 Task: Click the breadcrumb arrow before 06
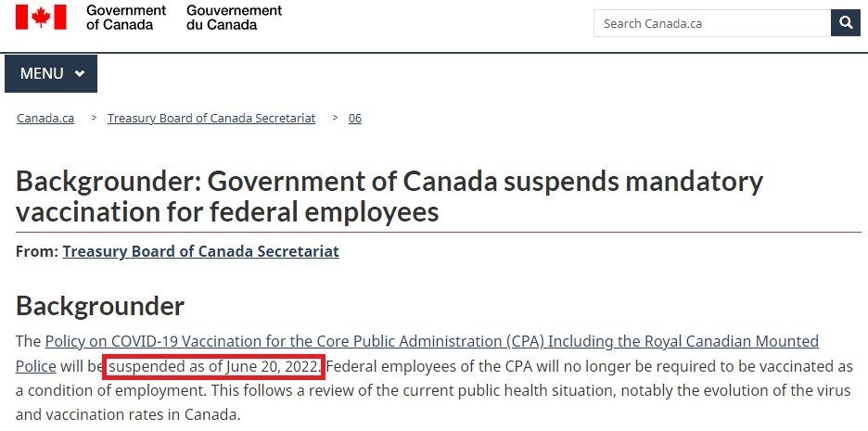point(336,118)
